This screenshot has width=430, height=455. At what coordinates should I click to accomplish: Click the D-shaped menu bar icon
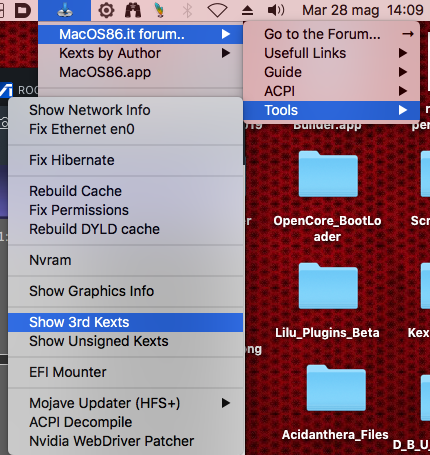23,10
